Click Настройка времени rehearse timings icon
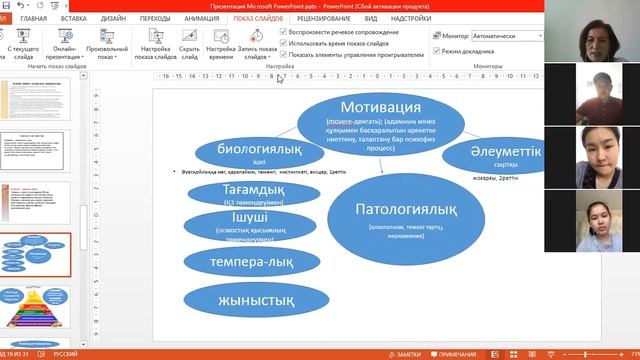 tap(221, 36)
